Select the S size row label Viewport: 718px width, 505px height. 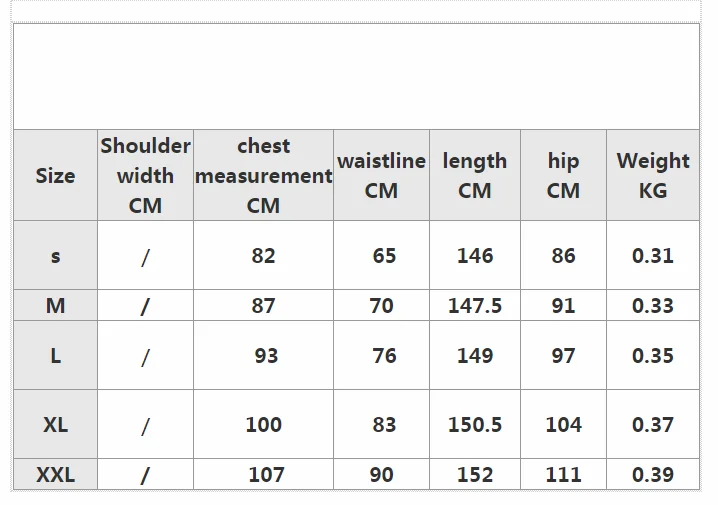tap(55, 255)
